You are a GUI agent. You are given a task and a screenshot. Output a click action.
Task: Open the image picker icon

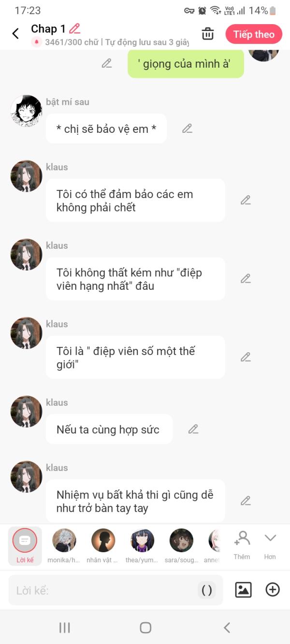tap(243, 590)
